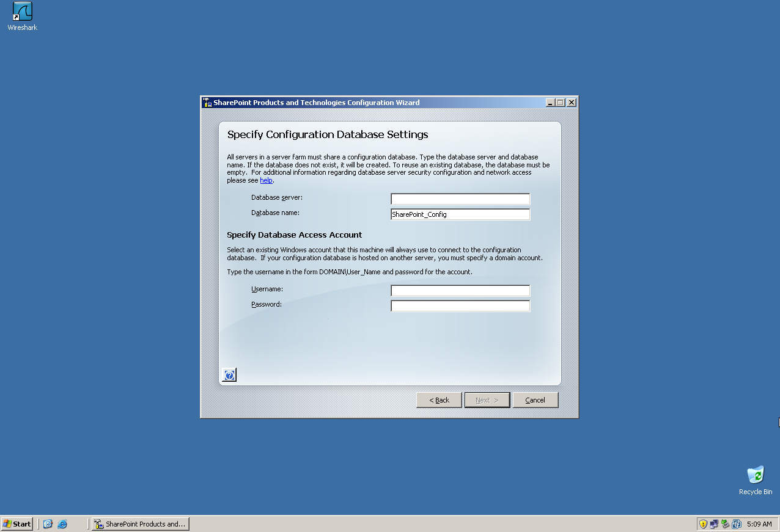The height and width of the screenshot is (532, 780).
Task: Open the help hyperlink in the description text
Action: point(265,180)
